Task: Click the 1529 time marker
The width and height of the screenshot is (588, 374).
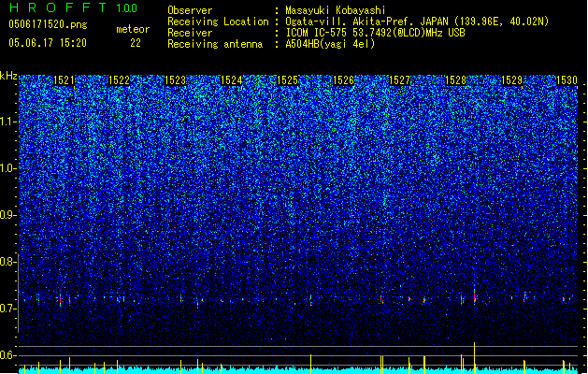Action: click(512, 80)
